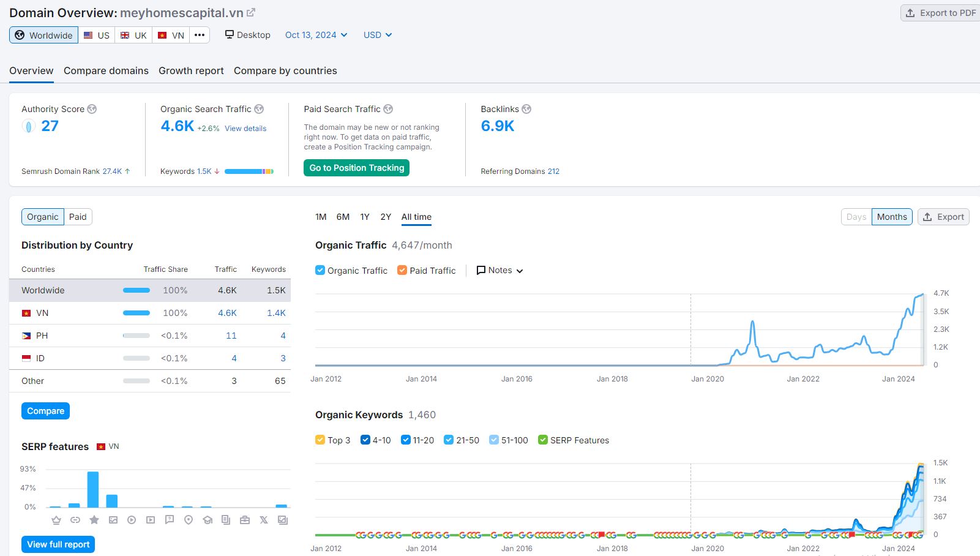Open View details link
This screenshot has height=556, width=980.
(x=245, y=129)
